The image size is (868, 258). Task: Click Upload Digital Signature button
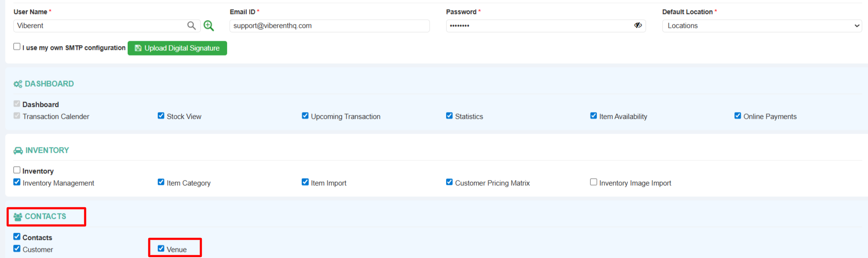coord(177,48)
